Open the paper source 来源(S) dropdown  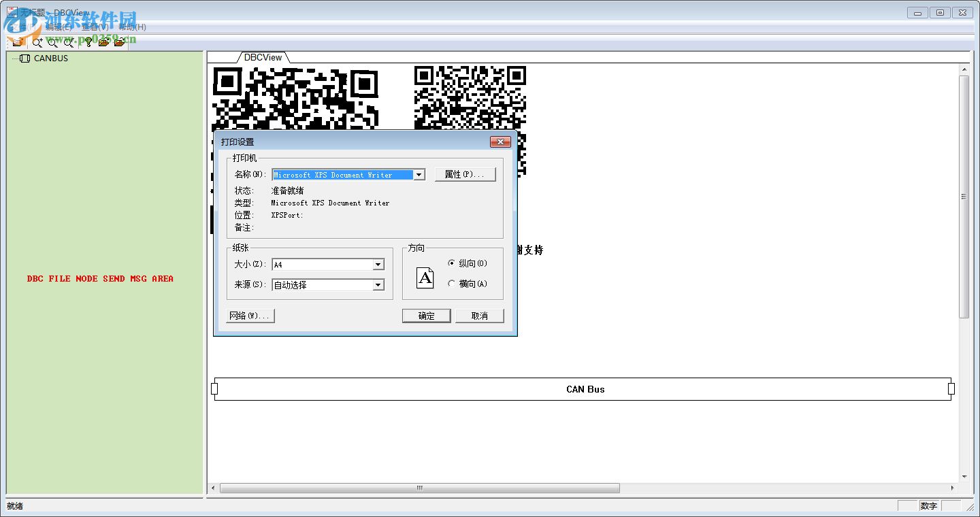click(378, 284)
